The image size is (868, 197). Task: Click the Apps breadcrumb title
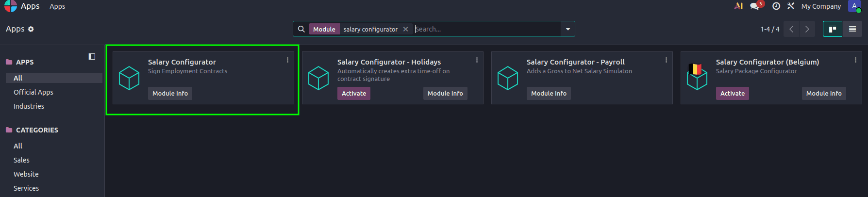point(15,29)
